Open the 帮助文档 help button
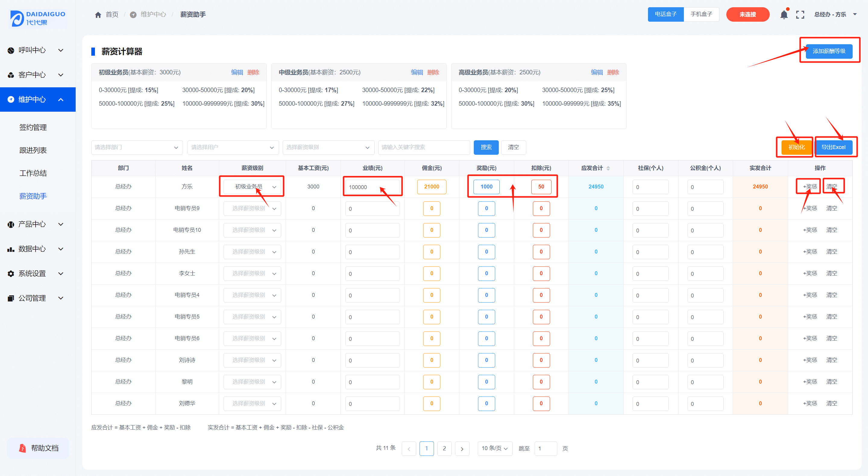This screenshot has width=868, height=476. pos(38,448)
